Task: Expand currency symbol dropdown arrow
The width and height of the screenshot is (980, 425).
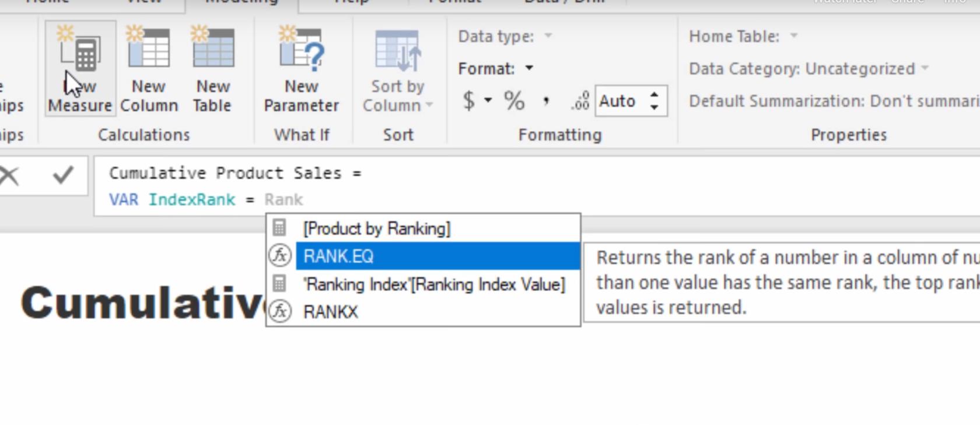Action: (x=488, y=101)
